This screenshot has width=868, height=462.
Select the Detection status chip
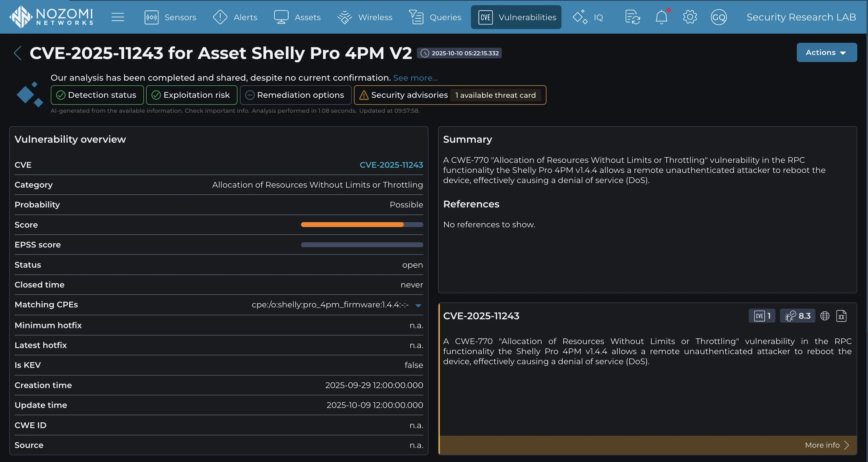click(97, 95)
